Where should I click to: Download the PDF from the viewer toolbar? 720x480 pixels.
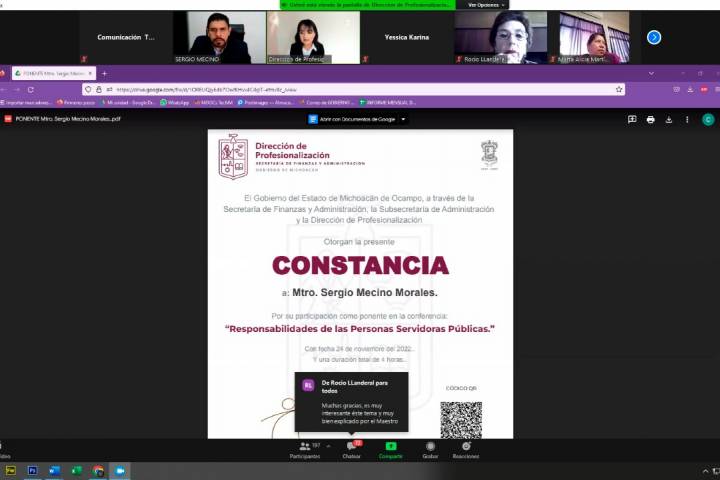(x=668, y=119)
